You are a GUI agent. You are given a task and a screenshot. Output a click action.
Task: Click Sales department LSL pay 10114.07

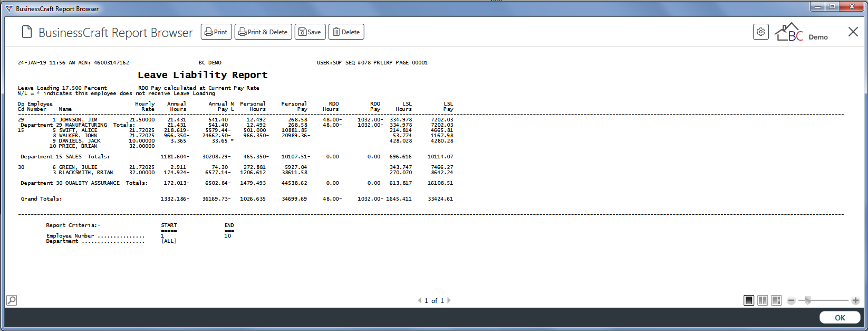440,157
